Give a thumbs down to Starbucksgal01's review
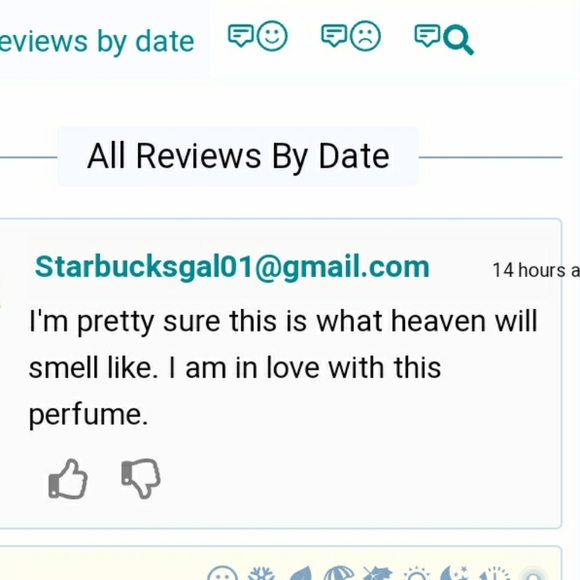Viewport: 580px width, 580px height. pos(141,479)
